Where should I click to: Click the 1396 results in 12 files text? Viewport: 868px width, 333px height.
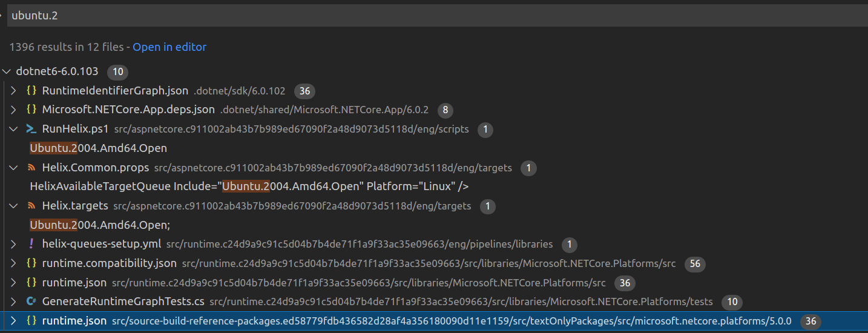click(66, 47)
